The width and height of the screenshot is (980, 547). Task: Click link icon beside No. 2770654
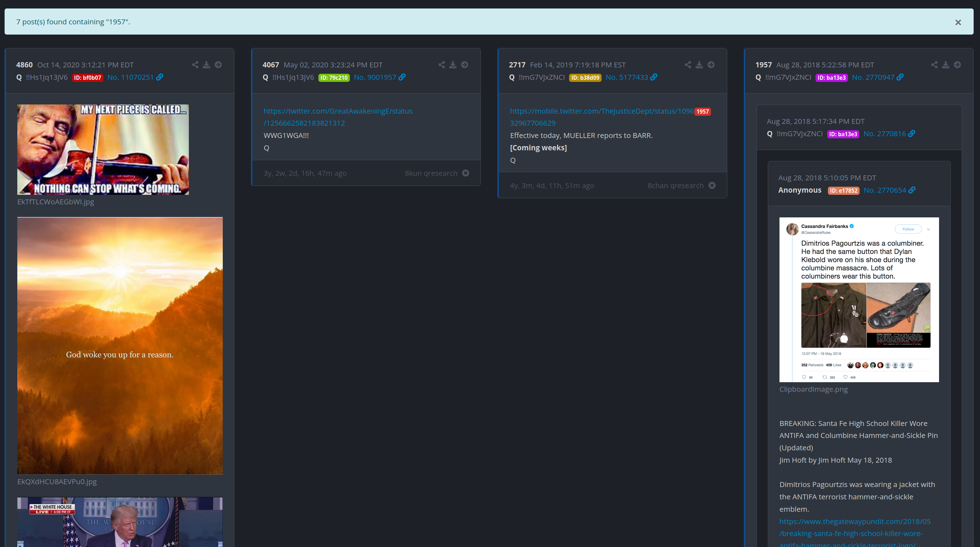click(x=912, y=190)
